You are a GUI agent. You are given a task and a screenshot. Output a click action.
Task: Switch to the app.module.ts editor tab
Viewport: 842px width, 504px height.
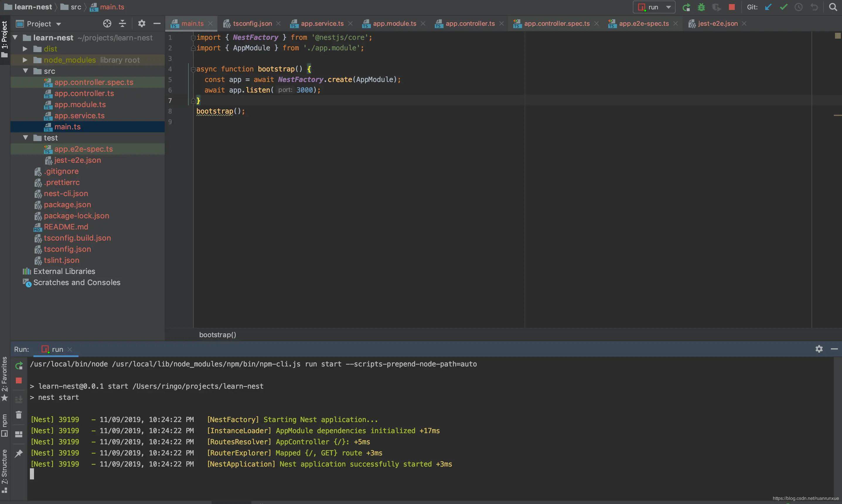[x=394, y=23]
